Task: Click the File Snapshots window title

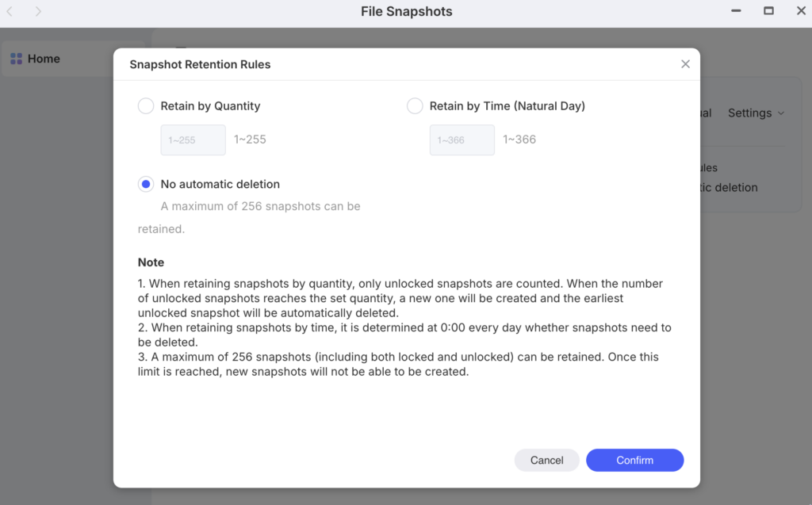Action: coord(406,12)
